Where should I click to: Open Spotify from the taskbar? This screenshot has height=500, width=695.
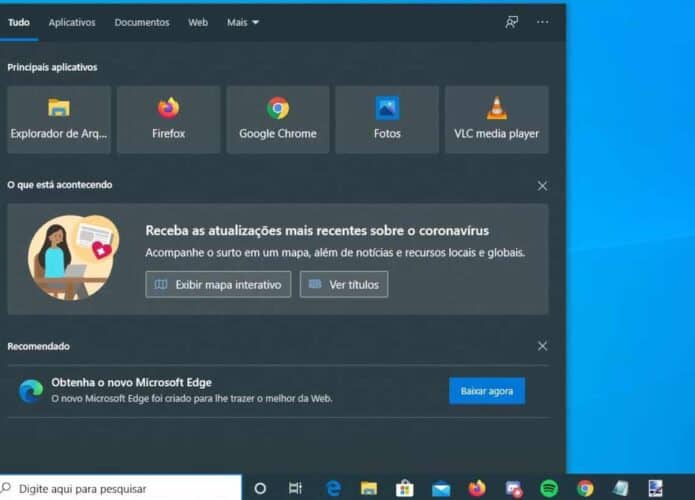point(549,488)
